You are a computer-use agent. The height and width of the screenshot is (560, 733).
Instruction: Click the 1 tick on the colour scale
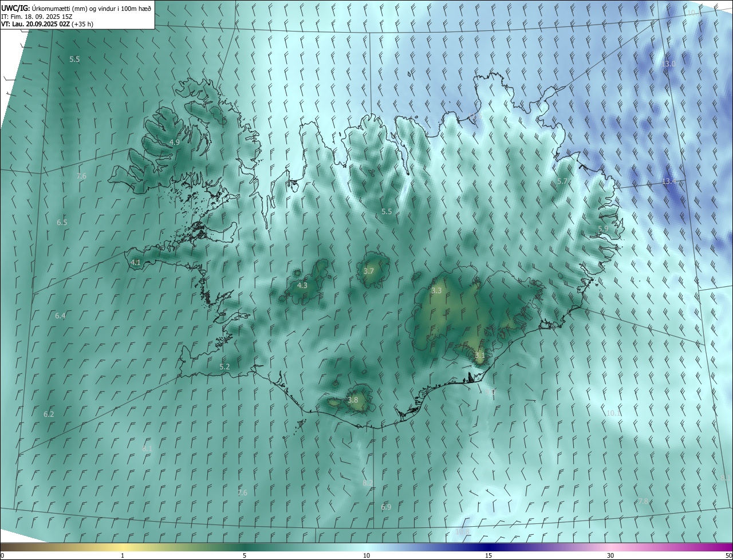(x=123, y=555)
